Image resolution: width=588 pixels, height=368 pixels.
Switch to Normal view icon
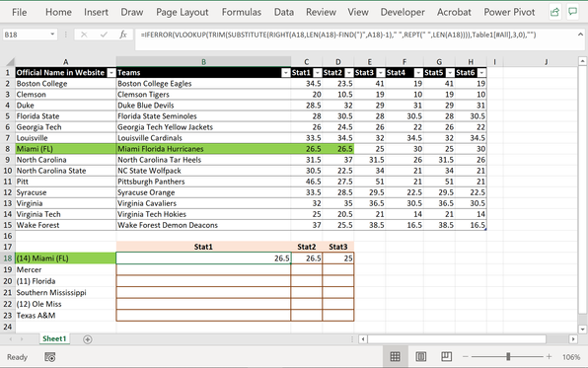396,357
